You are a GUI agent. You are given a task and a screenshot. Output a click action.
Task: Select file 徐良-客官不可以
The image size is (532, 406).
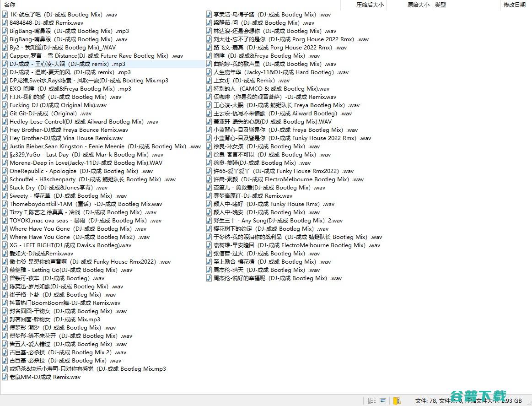(x=272, y=154)
